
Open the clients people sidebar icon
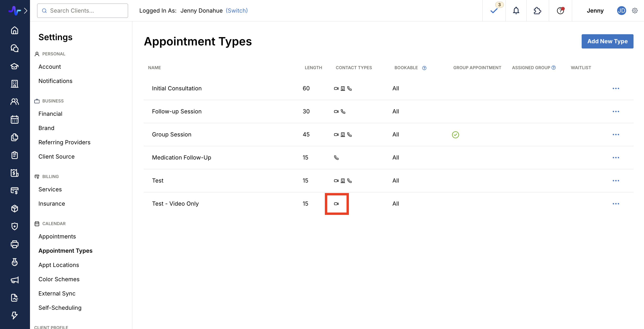pyautogui.click(x=15, y=102)
